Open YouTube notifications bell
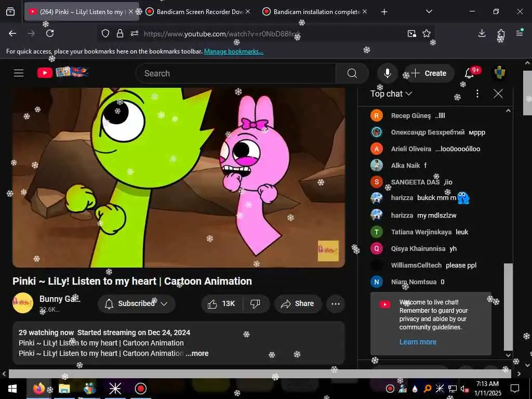This screenshot has height=399, width=532. coord(469,73)
